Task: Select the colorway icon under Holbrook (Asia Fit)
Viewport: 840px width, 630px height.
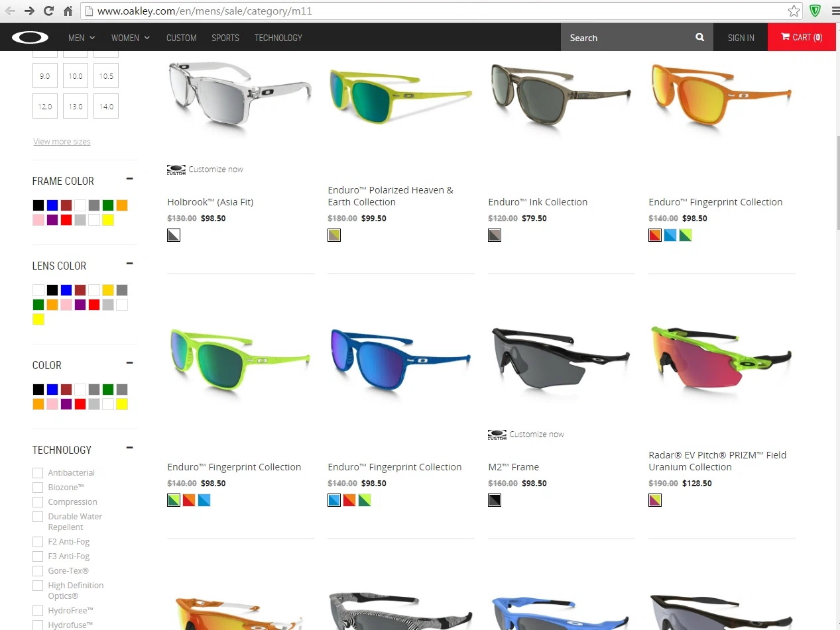Action: click(x=174, y=235)
